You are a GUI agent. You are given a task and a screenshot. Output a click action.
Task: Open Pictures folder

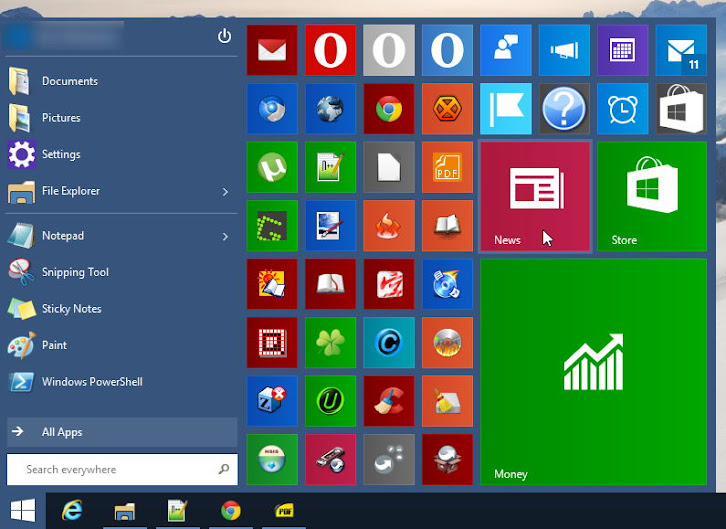click(121, 118)
